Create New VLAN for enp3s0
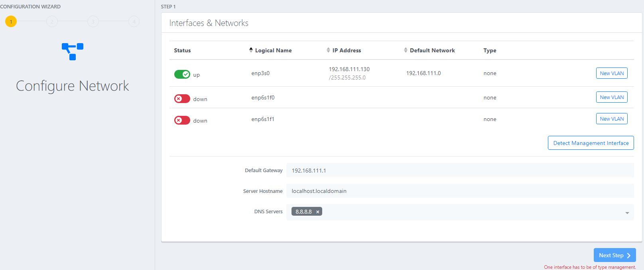The width and height of the screenshot is (644, 270). point(611,73)
